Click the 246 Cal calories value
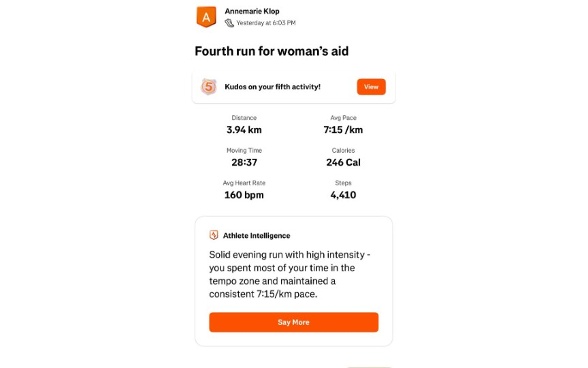588x368 pixels. (x=343, y=162)
